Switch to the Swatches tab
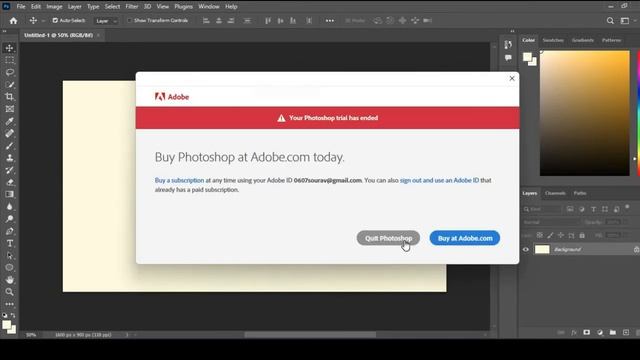The height and width of the screenshot is (360, 640). click(553, 40)
